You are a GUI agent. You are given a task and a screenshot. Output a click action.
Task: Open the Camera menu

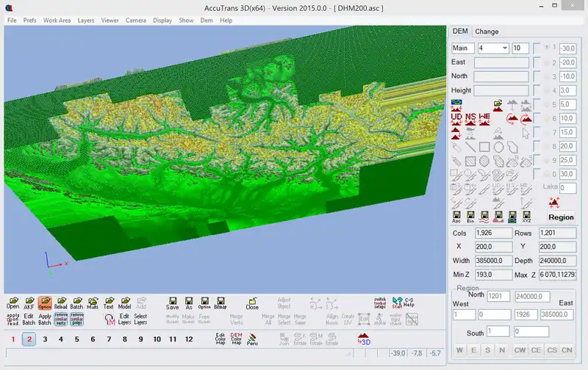[x=135, y=21]
